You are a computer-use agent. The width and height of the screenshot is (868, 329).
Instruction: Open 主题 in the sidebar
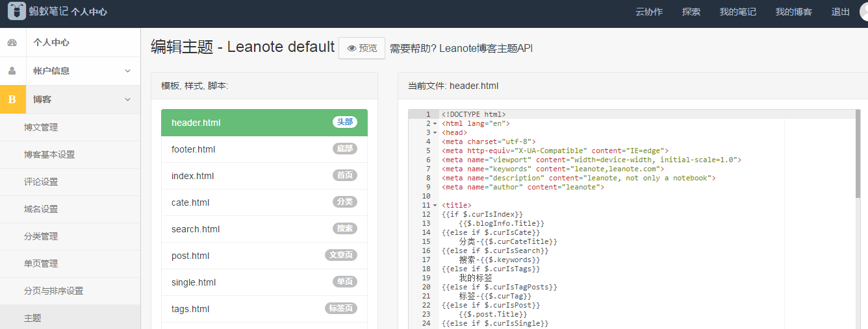tap(70, 317)
